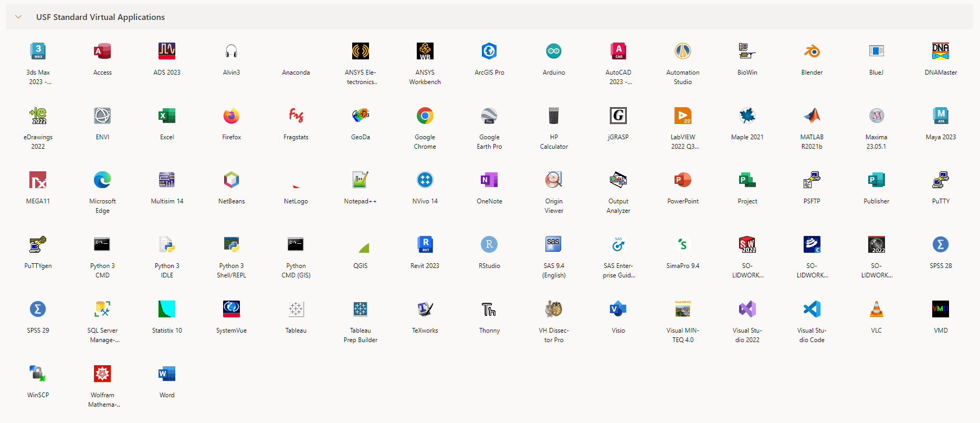This screenshot has width=980, height=423.
Task: Launch Fragstats
Action: pyautogui.click(x=296, y=116)
